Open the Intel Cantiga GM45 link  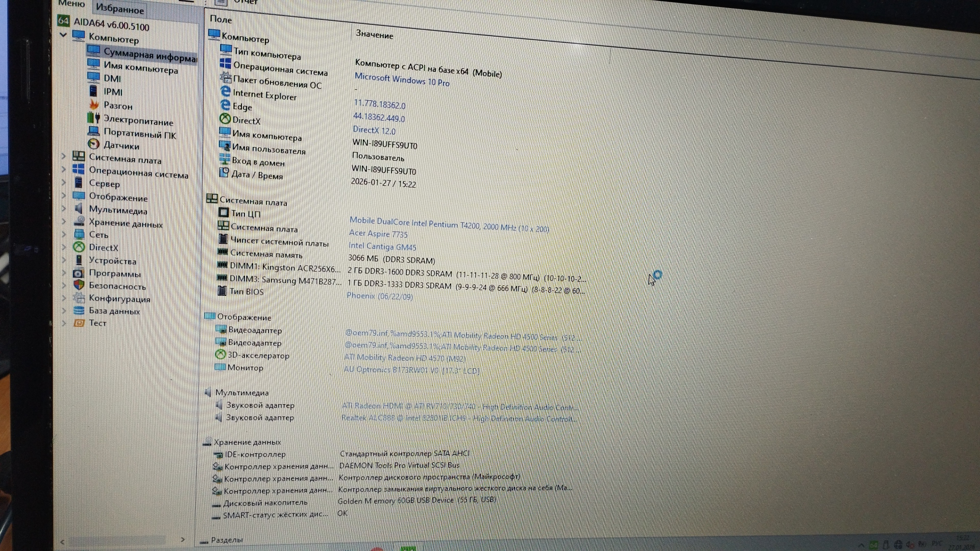(382, 246)
